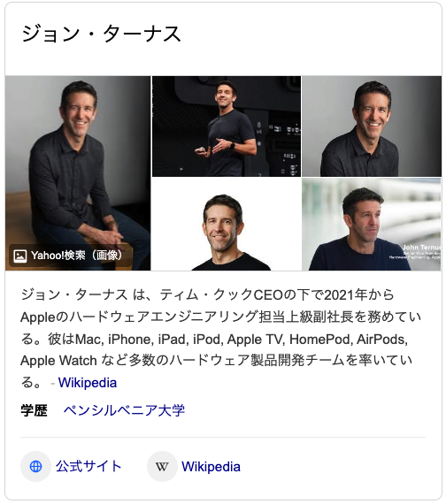Click the description paragraph starting ジョン・ターナス は

coord(220,339)
